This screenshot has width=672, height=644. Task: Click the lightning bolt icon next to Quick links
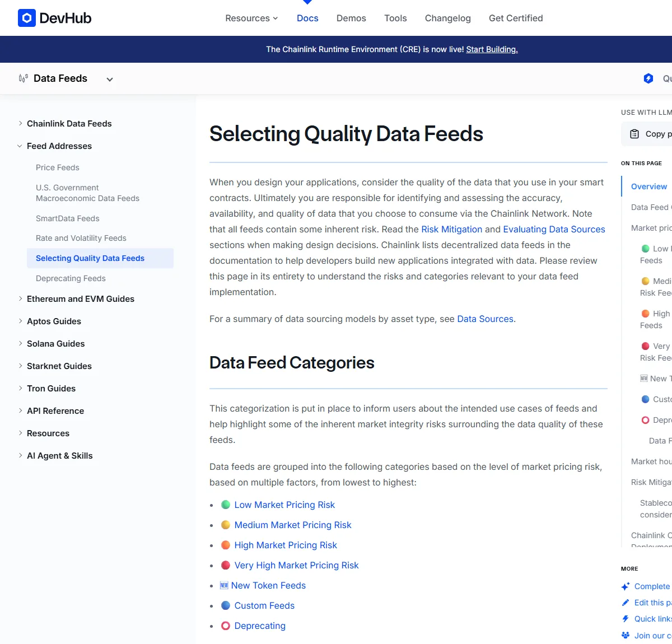[x=626, y=619]
